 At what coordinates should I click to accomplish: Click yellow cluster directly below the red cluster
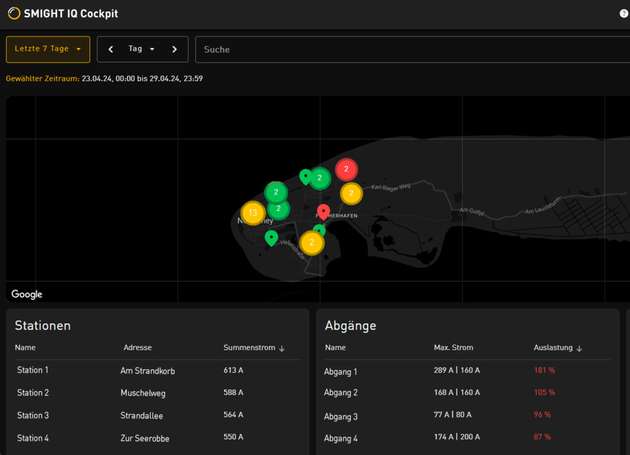coord(351,194)
